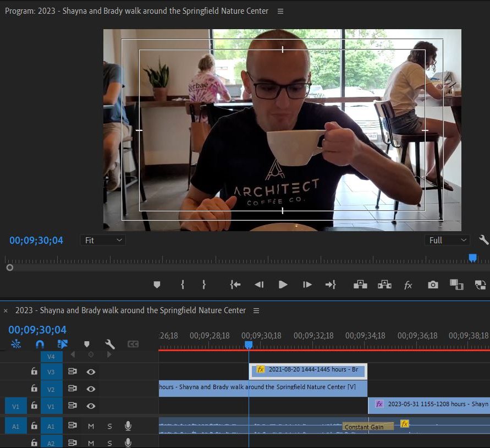
Task: Open the Program panel menu
Action: [x=280, y=11]
